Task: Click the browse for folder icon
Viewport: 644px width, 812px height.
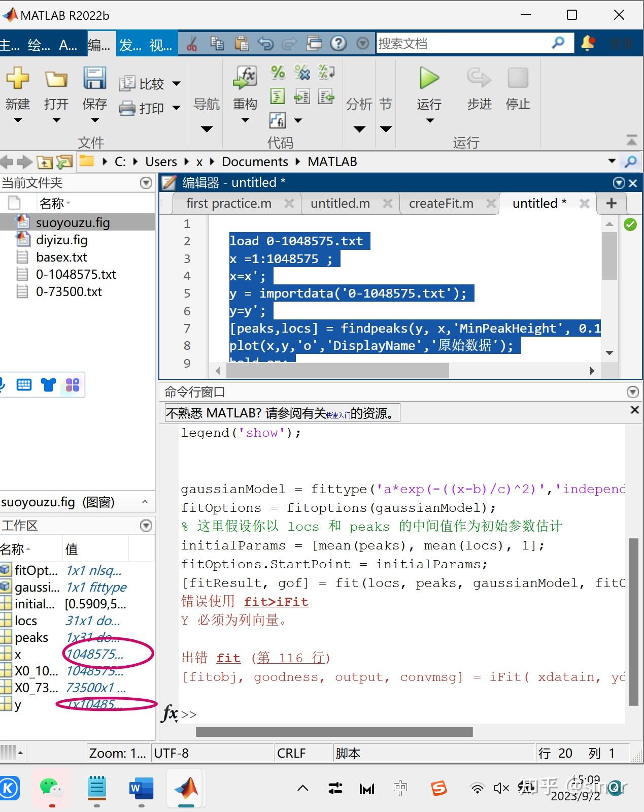Action: pyautogui.click(x=64, y=163)
